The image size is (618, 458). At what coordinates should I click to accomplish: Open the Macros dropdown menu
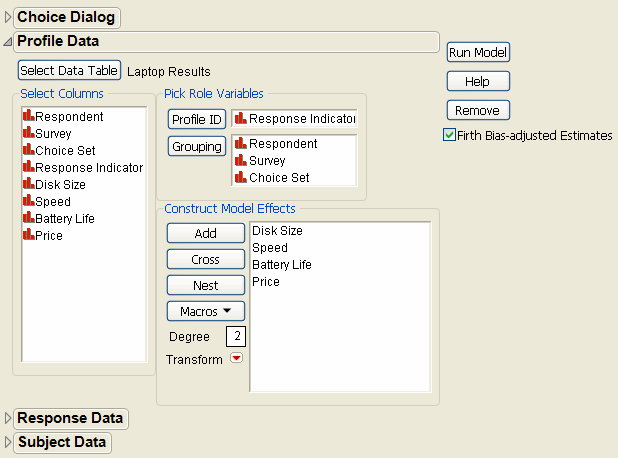(x=205, y=312)
